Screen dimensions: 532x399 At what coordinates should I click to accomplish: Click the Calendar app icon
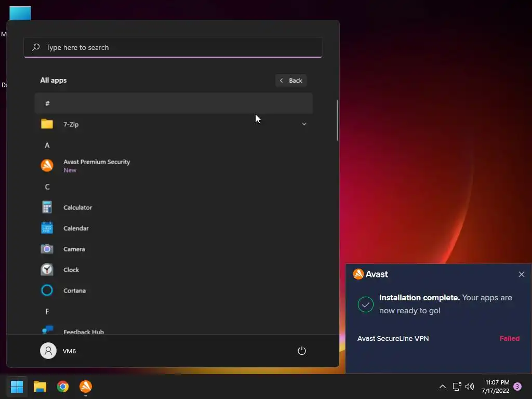coord(47,228)
